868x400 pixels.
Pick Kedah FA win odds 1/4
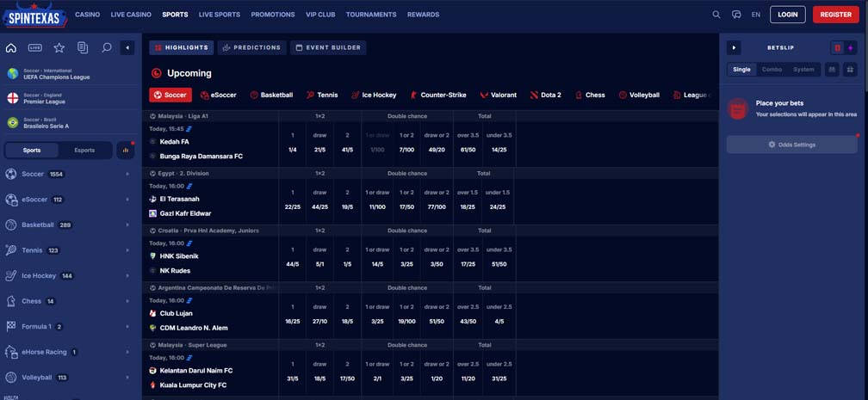click(x=292, y=150)
